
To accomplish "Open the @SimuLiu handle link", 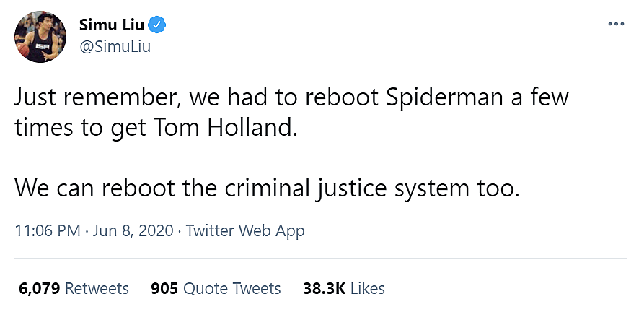I will [115, 47].
